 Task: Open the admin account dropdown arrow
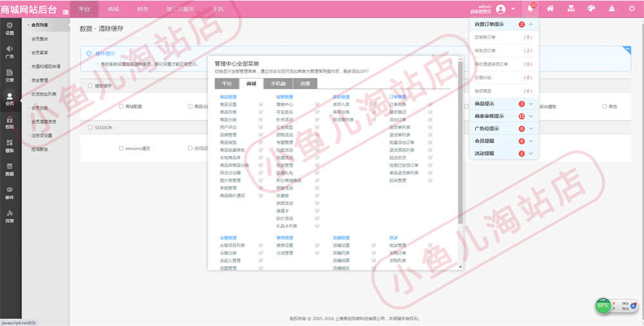(x=513, y=9)
